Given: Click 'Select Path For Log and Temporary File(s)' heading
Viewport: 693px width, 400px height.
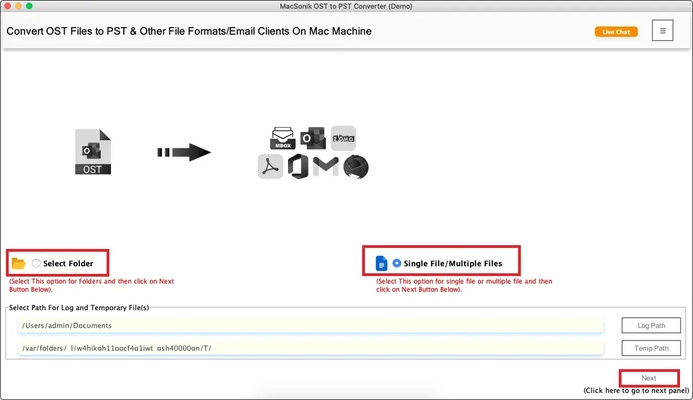Looking at the screenshot, I should click(x=79, y=308).
